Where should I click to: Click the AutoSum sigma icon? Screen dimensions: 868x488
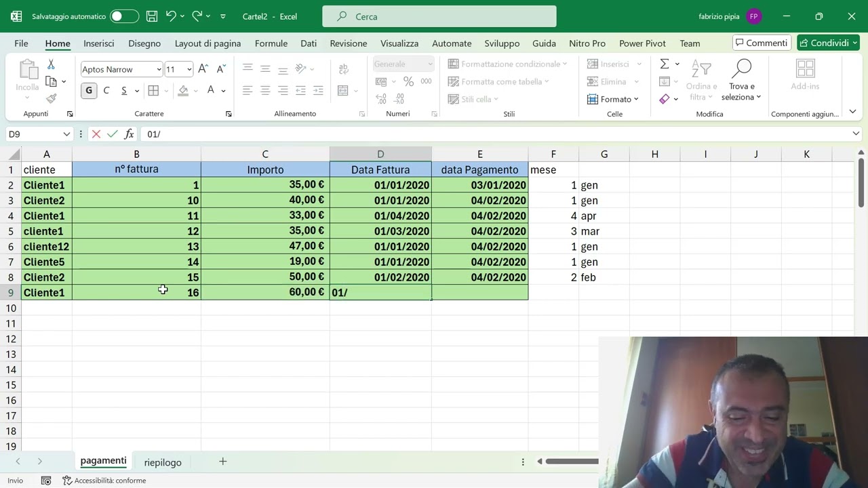[x=665, y=64]
